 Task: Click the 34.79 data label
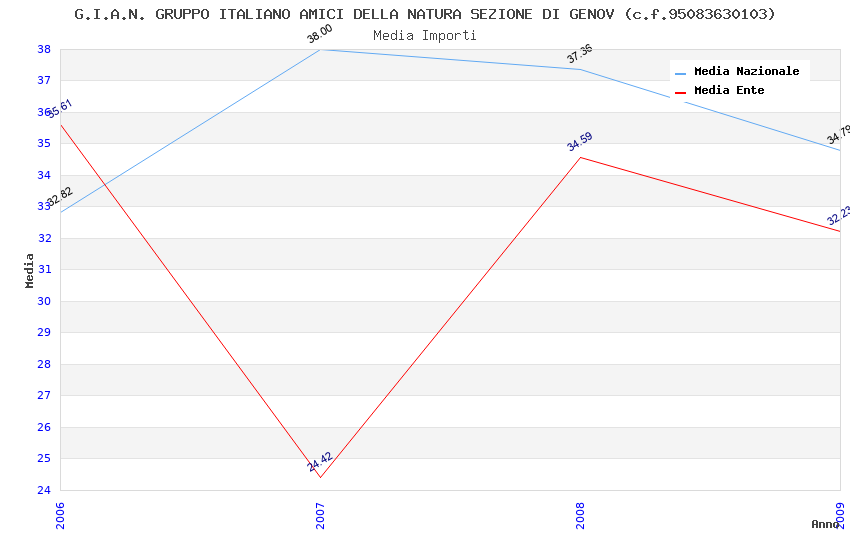tap(838, 134)
